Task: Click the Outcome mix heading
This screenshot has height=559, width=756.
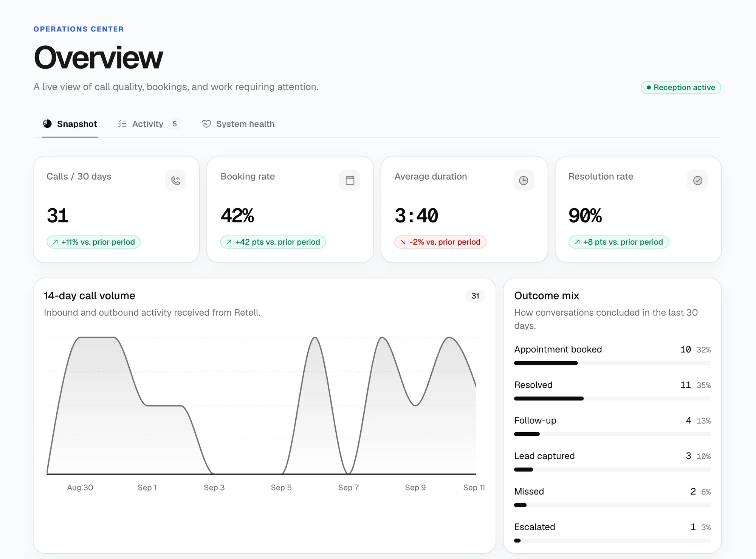Action: coord(547,296)
